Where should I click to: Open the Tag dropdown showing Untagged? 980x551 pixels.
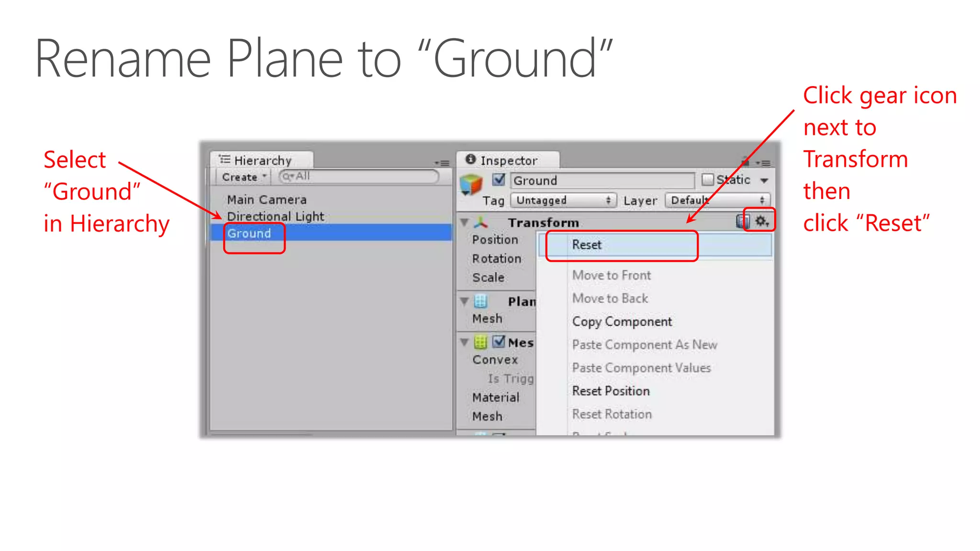tap(563, 200)
